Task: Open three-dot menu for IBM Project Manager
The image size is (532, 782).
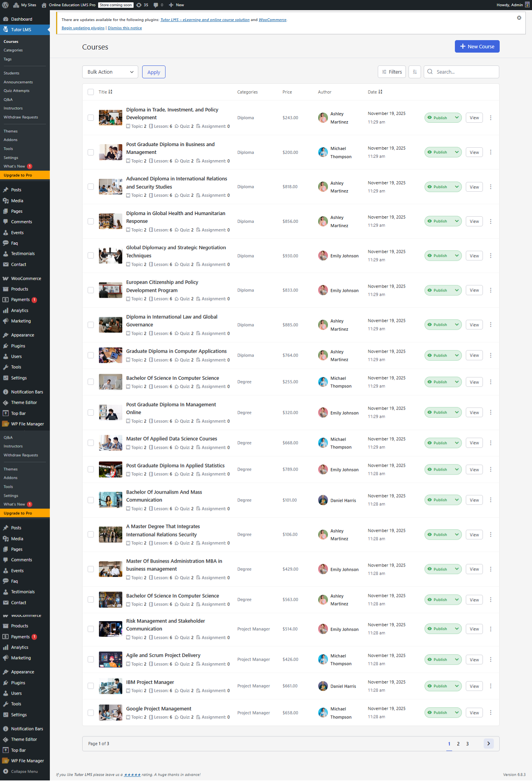Action: [490, 686]
